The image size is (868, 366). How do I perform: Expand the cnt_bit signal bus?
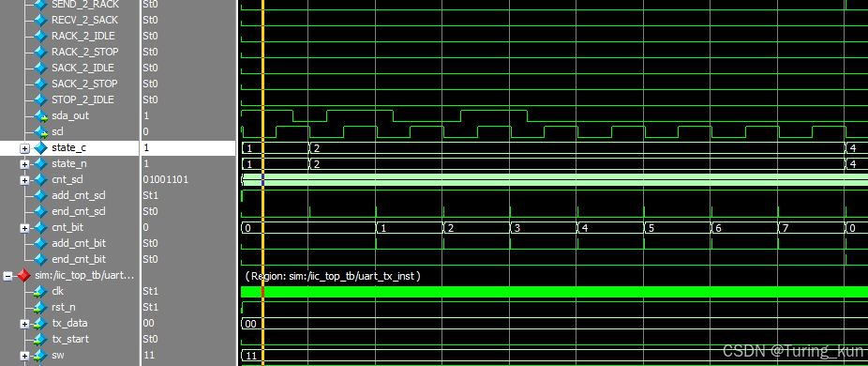(24, 227)
